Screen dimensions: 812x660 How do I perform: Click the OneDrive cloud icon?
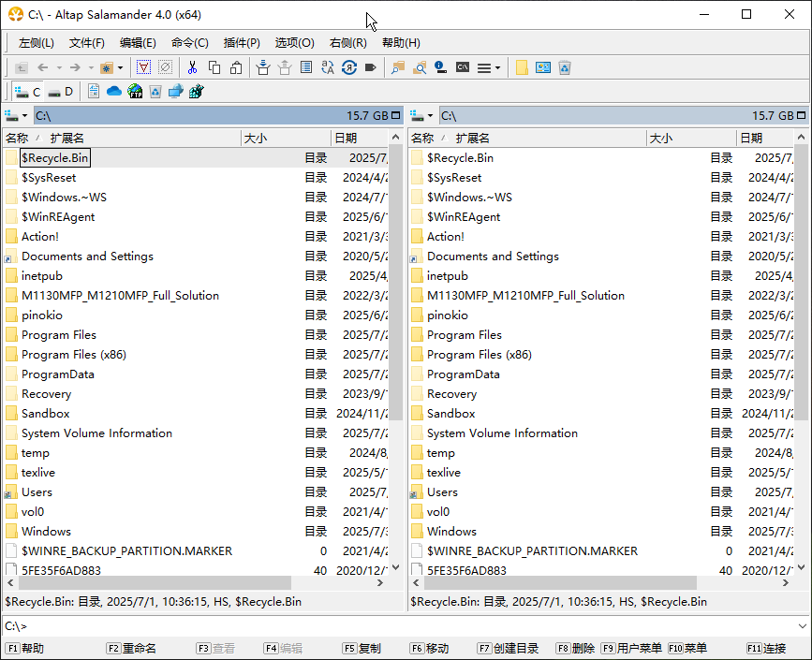(x=114, y=92)
